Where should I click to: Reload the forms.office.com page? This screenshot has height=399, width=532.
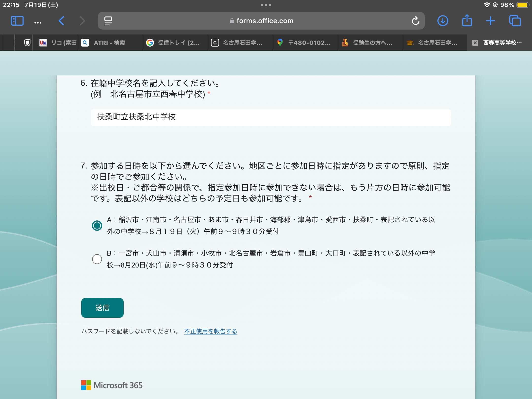coord(416,21)
